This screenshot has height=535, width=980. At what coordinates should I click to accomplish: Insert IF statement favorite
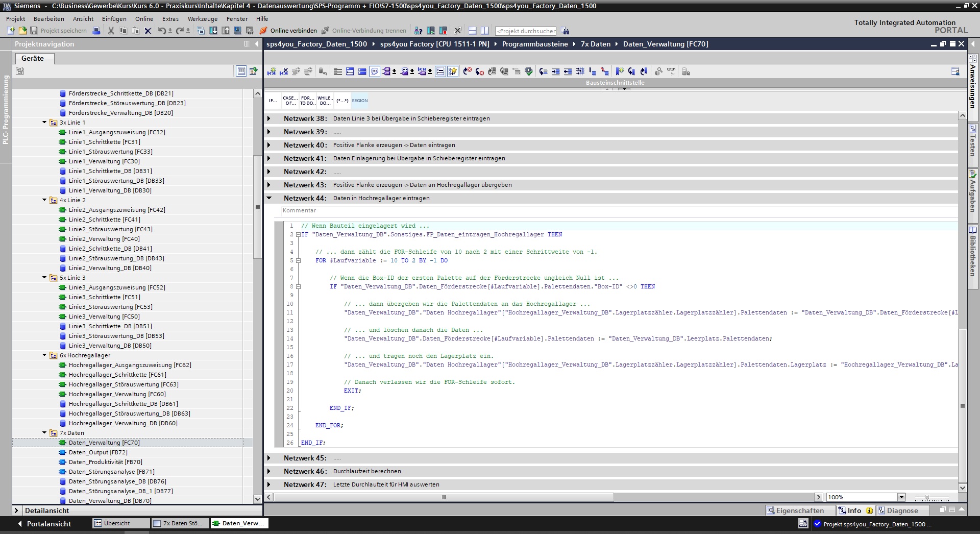coord(273,101)
